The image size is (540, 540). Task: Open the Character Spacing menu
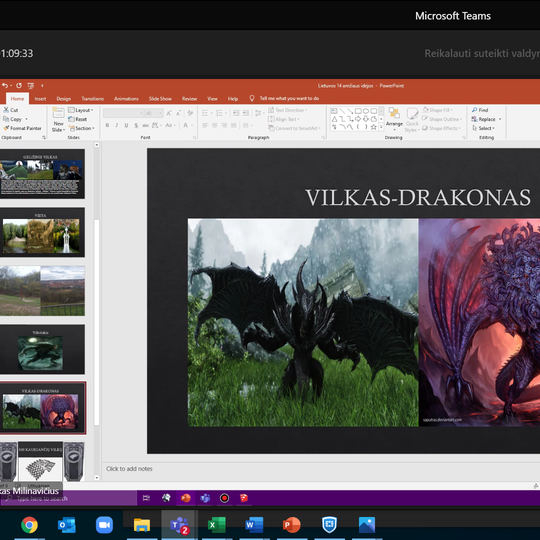click(156, 125)
